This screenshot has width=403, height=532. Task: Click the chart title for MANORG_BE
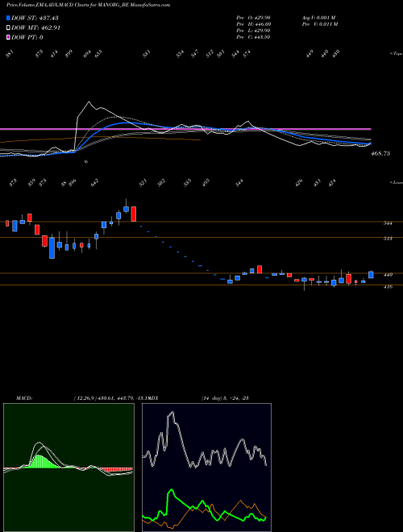click(88, 5)
